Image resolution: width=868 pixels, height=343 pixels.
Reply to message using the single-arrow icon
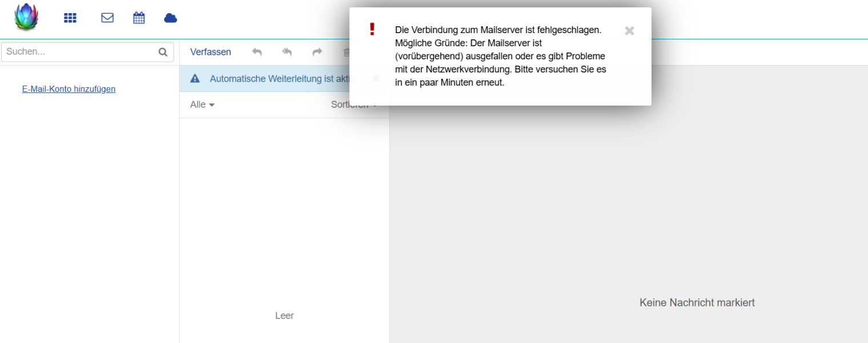coord(257,52)
